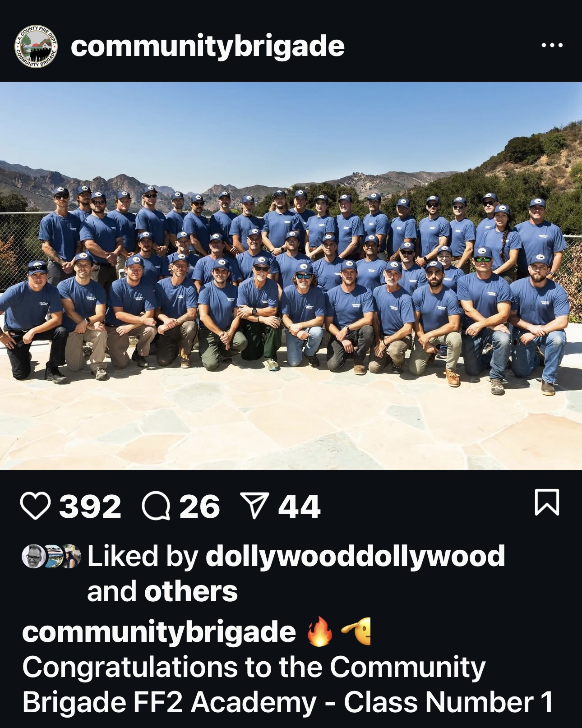This screenshot has width=582, height=728.
Task: Open comments via the speech bubble icon
Action: point(156,506)
